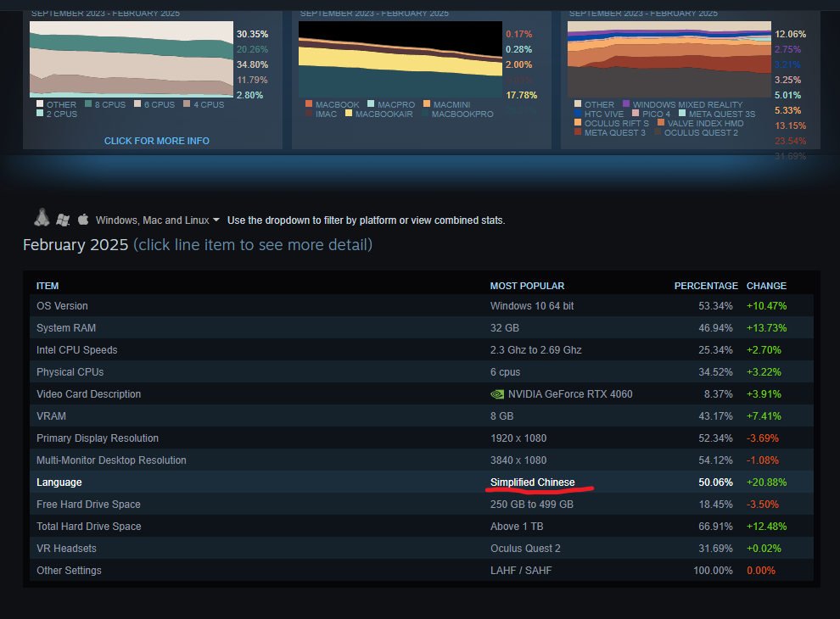This screenshot has height=619, width=840.
Task: Click the 4 CPUS legend color swatch
Action: [187, 104]
